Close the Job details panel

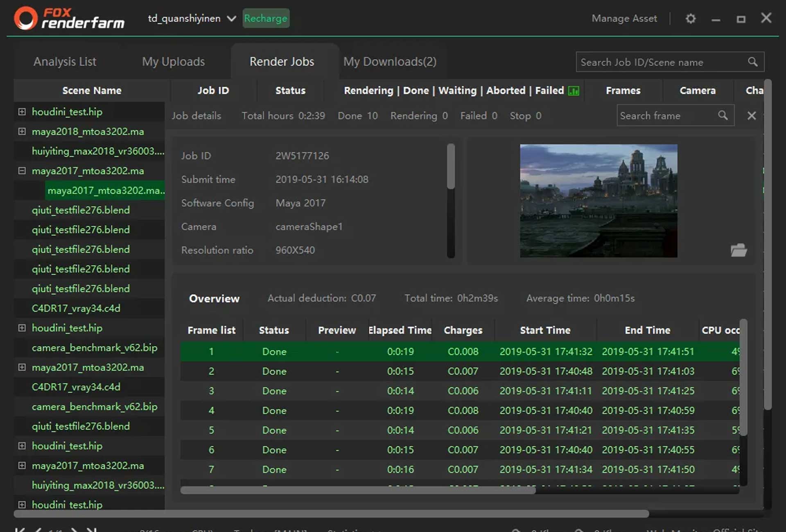(752, 116)
